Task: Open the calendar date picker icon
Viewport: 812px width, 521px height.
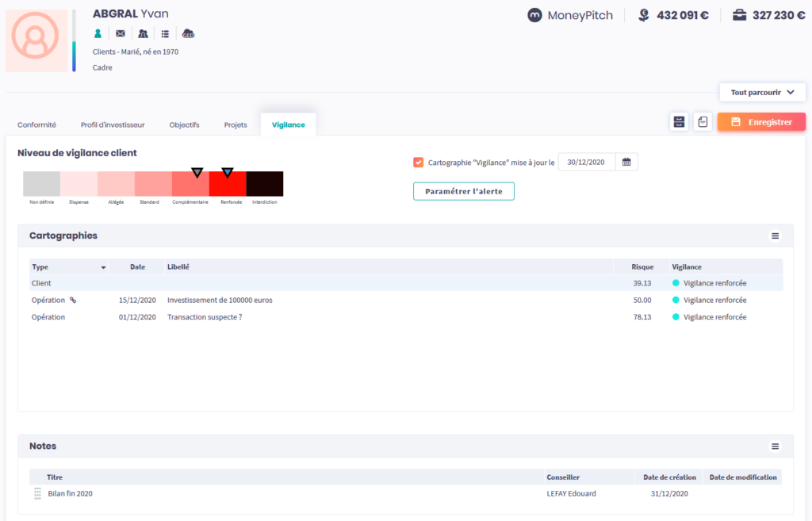Action: tap(626, 162)
